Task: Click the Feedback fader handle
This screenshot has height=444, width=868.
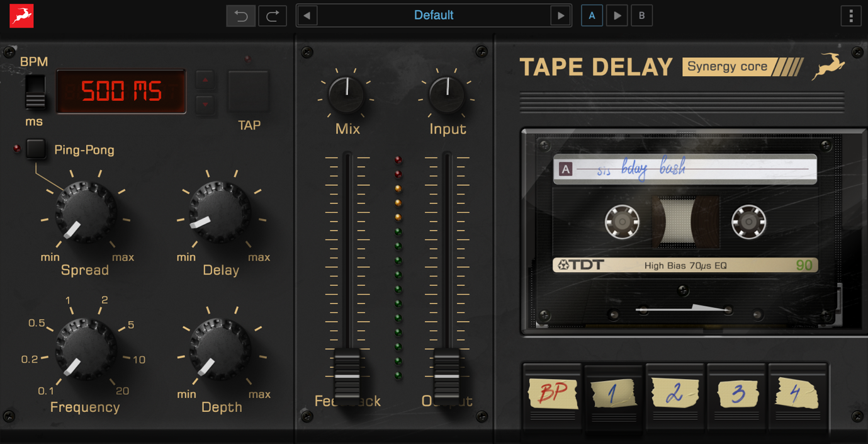Action: point(347,376)
